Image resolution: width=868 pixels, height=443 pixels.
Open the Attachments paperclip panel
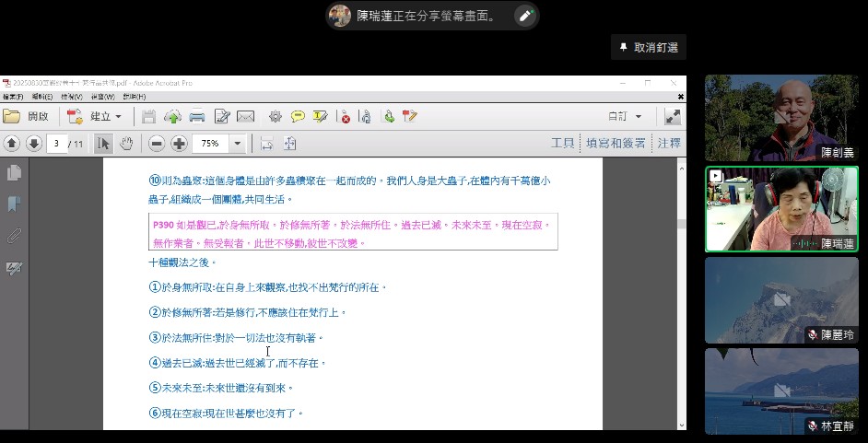(14, 236)
